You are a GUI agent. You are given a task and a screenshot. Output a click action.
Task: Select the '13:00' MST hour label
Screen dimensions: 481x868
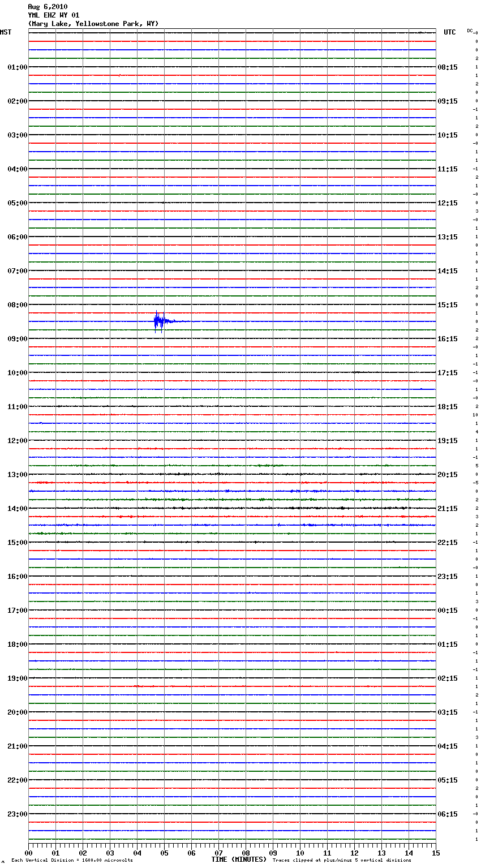18,475
